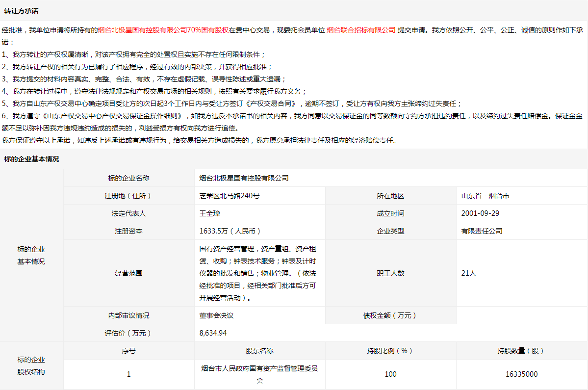Screen dimensions: 588x390
Task: Click the 企业类型 label cell
Action: point(390,231)
